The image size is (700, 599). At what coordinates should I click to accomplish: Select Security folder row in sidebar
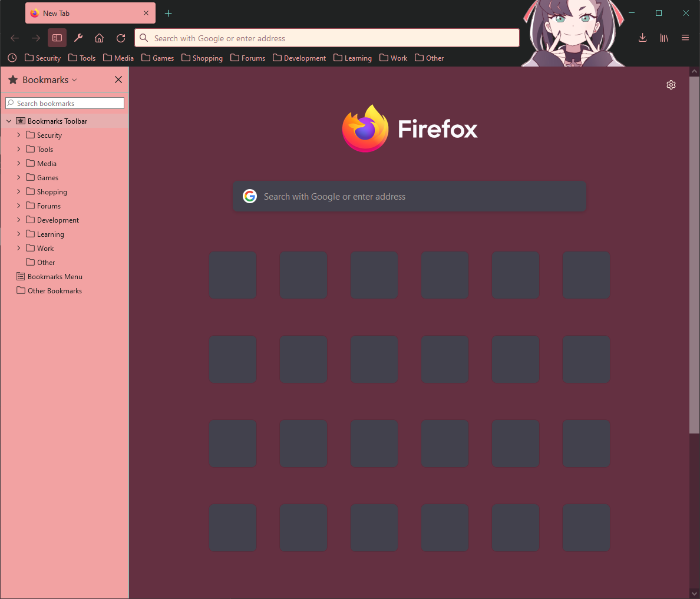[65, 135]
